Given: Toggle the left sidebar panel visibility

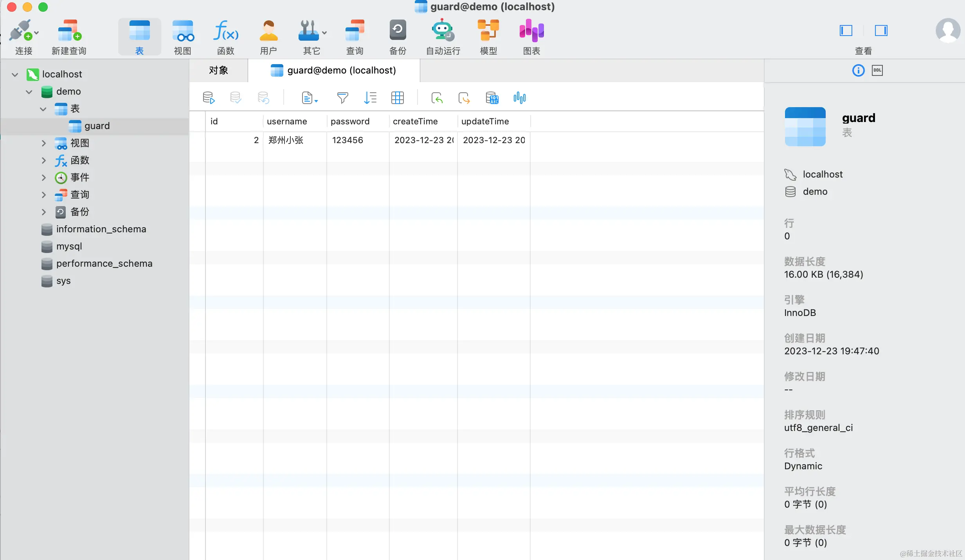Looking at the screenshot, I should (846, 31).
